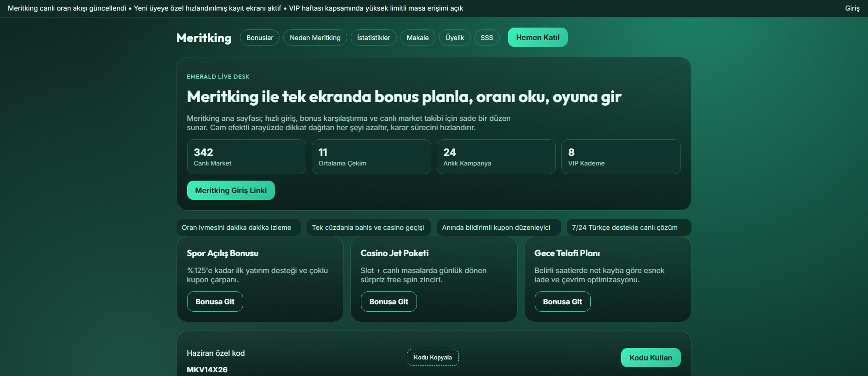
Task: Go to Neden Meritking section
Action: click(315, 38)
